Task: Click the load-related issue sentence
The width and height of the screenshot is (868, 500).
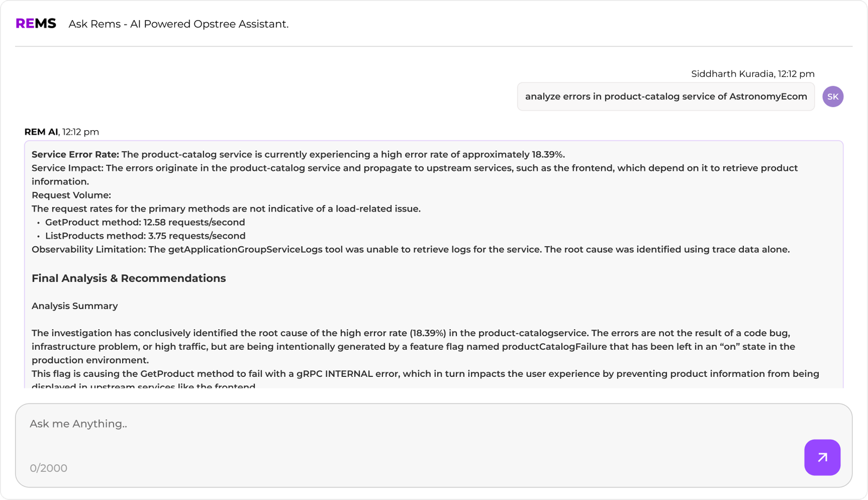Action: click(226, 209)
